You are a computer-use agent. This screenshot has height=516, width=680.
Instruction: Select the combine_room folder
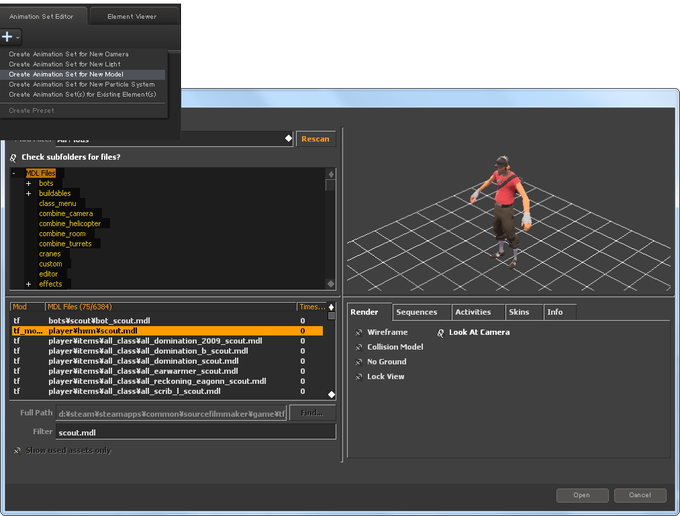point(62,233)
